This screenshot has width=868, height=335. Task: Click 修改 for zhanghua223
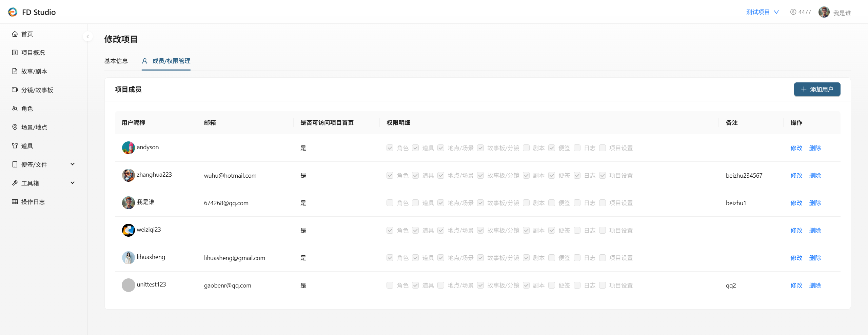[796, 175]
